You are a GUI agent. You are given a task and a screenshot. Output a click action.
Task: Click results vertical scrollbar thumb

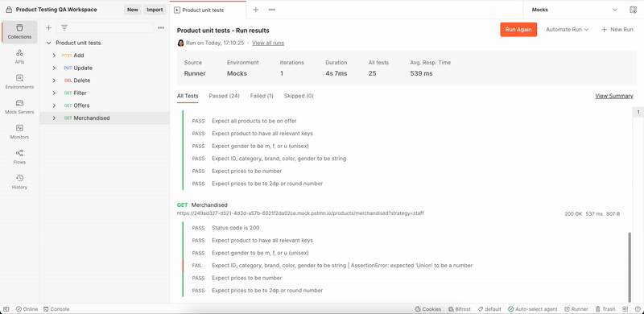[x=630, y=267]
